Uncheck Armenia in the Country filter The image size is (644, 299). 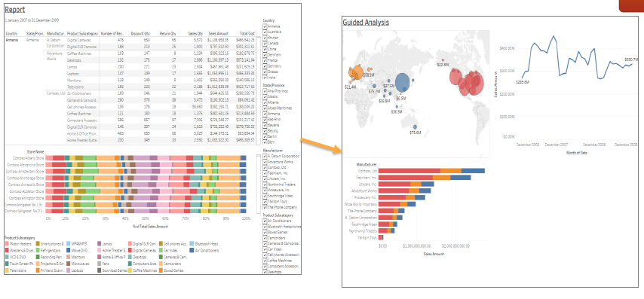(265, 26)
